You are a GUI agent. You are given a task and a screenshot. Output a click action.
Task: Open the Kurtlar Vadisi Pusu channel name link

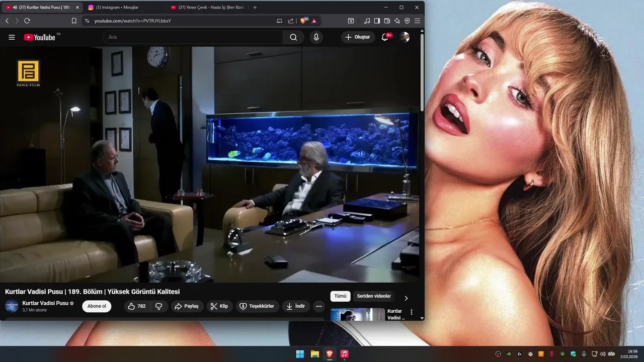(x=45, y=303)
